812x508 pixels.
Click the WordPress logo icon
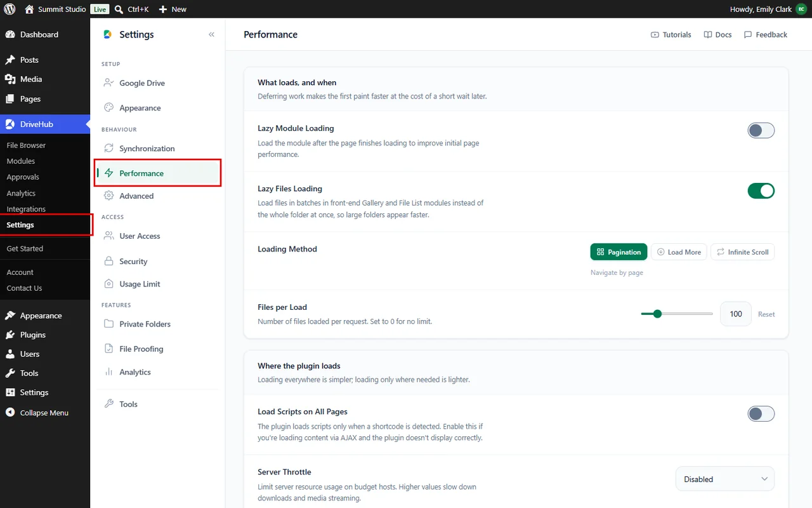10,9
